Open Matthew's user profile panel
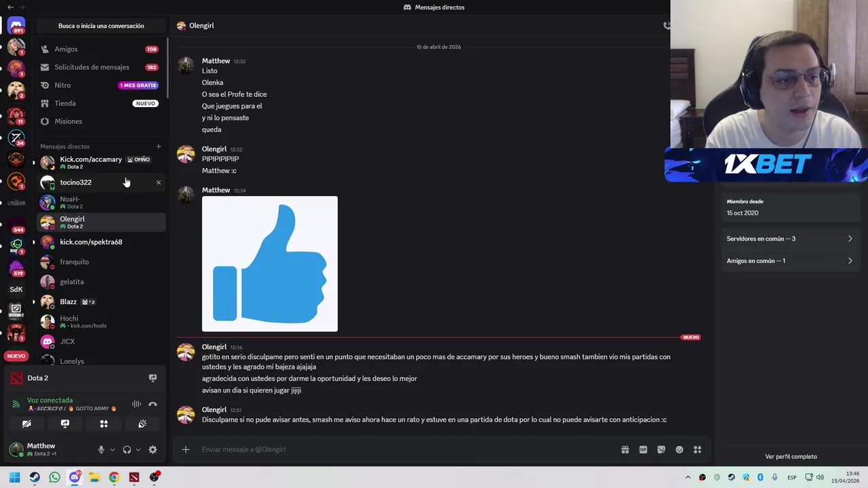The width and height of the screenshot is (868, 488). coord(49,449)
